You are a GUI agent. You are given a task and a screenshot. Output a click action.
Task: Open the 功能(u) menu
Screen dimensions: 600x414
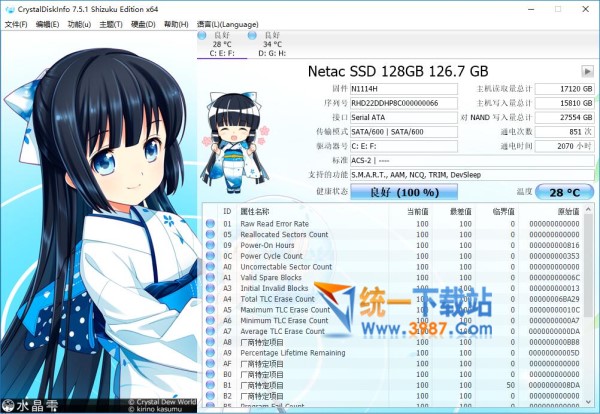(79, 24)
